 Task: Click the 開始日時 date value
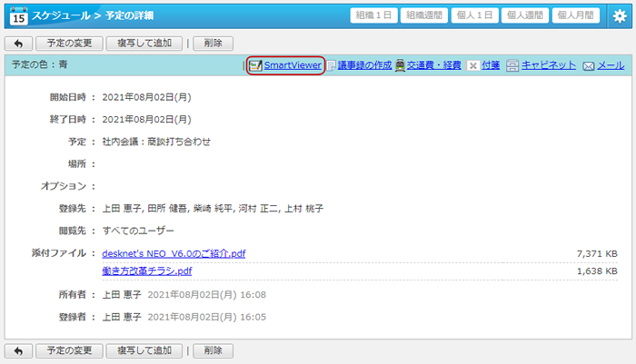(x=146, y=97)
